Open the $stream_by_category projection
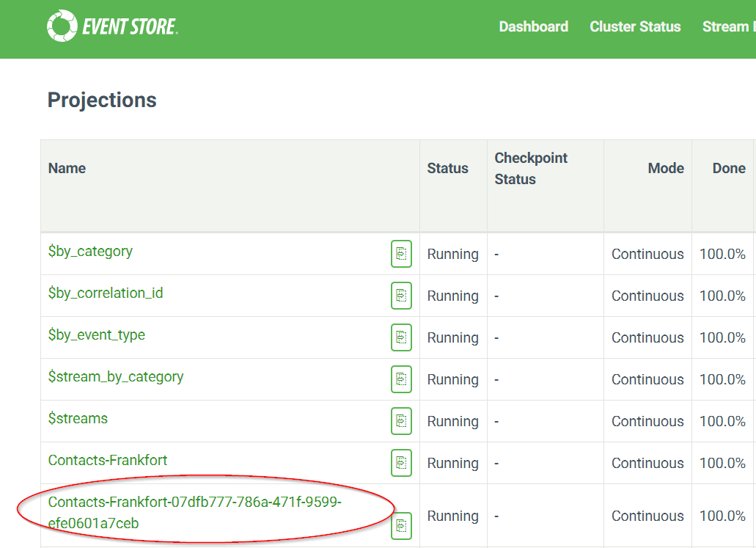Image resolution: width=756 pixels, height=548 pixels. click(116, 377)
